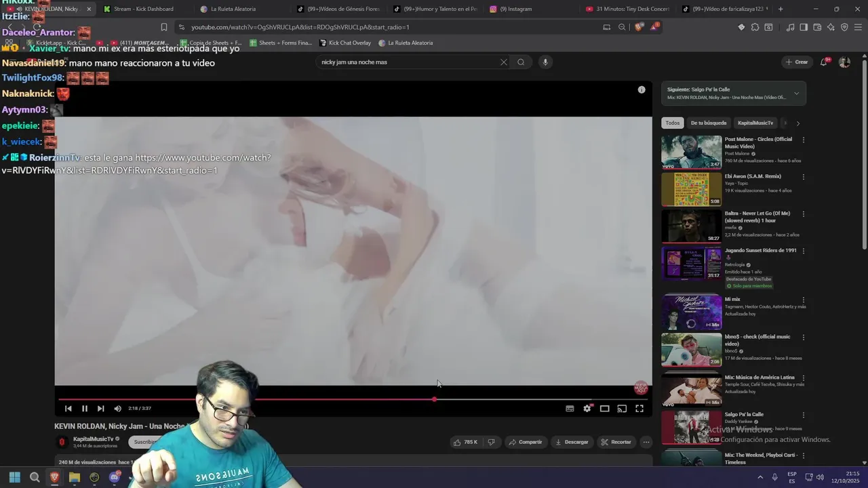Toggle subtitles on the player

click(x=570, y=409)
